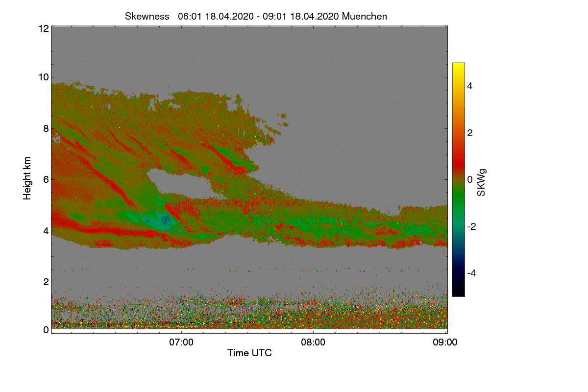Click the height tick label 0
The width and height of the screenshot is (588, 392).
[x=46, y=330]
